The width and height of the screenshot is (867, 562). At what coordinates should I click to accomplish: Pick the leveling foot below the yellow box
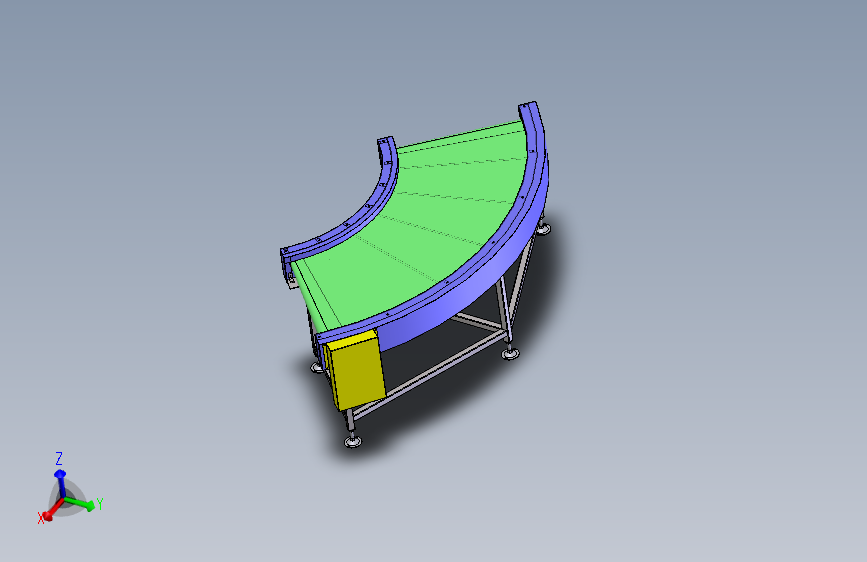(x=353, y=441)
